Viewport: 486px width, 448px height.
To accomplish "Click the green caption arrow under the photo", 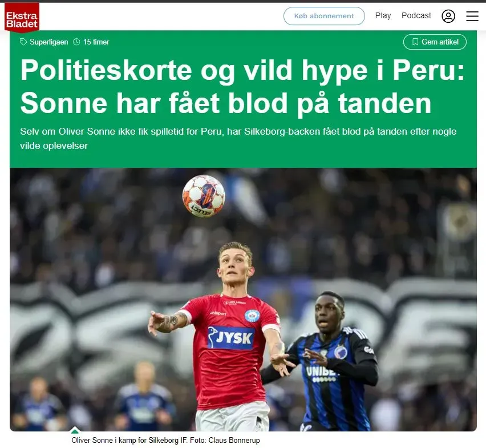I will [75, 430].
